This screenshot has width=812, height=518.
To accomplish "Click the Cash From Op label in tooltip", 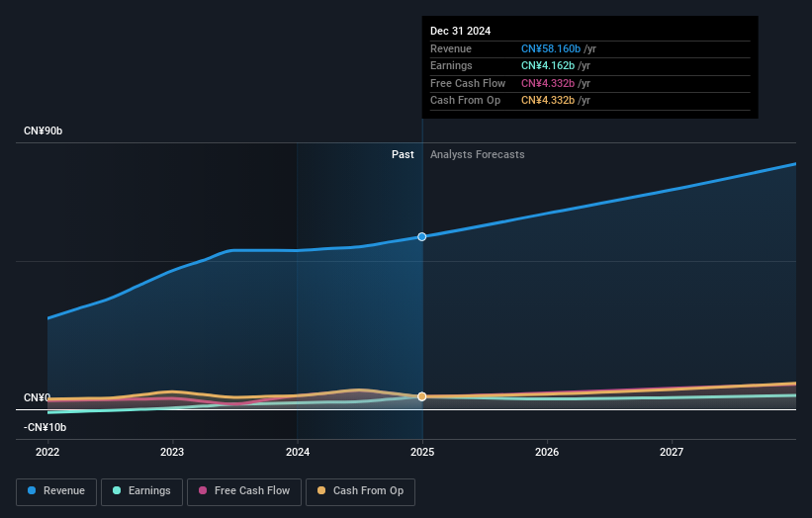I will [x=465, y=101].
